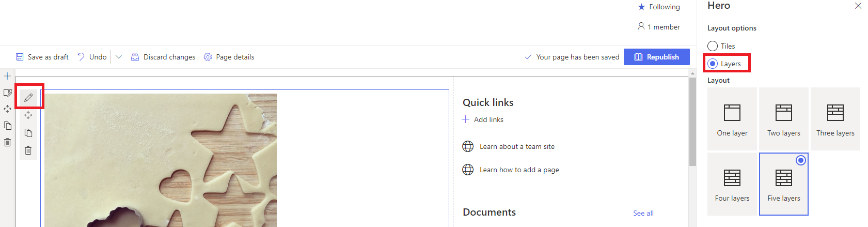Choose One layer layout

coord(732,119)
